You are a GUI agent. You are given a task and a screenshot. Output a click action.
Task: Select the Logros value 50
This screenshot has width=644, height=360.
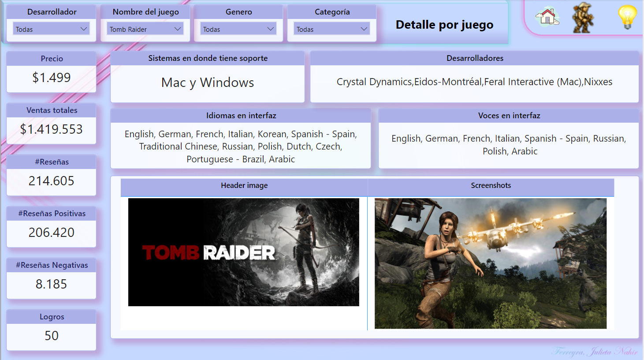tap(52, 336)
